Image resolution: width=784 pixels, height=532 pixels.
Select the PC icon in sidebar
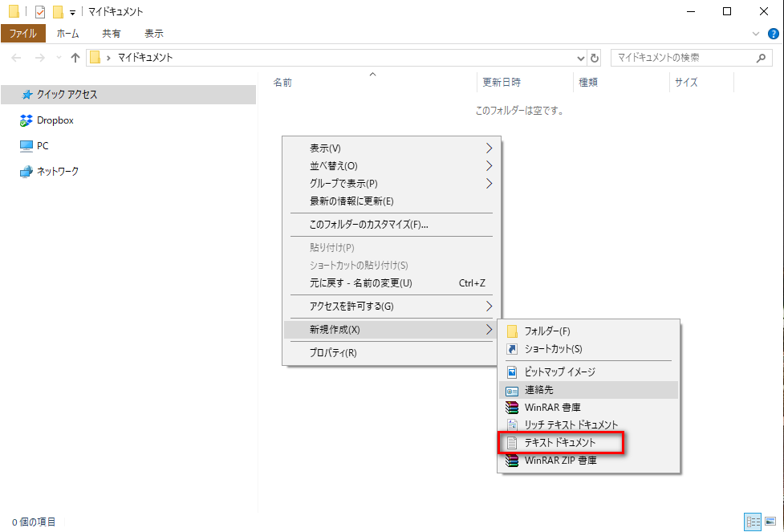tap(26, 146)
